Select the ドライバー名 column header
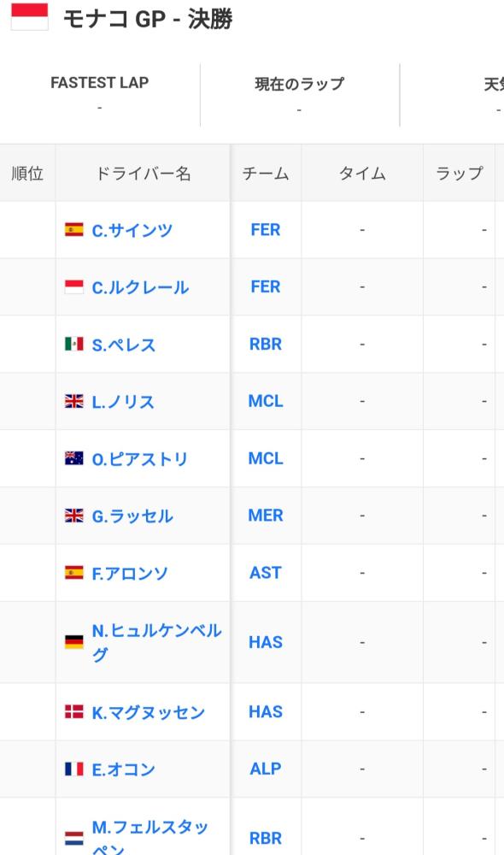The width and height of the screenshot is (504, 855). click(143, 174)
